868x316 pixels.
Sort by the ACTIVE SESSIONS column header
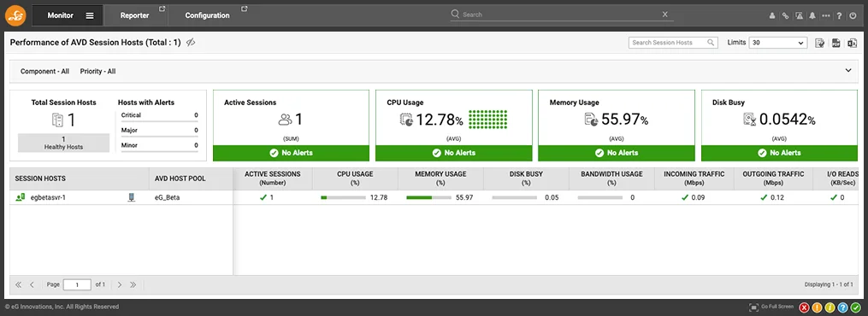[x=272, y=178]
